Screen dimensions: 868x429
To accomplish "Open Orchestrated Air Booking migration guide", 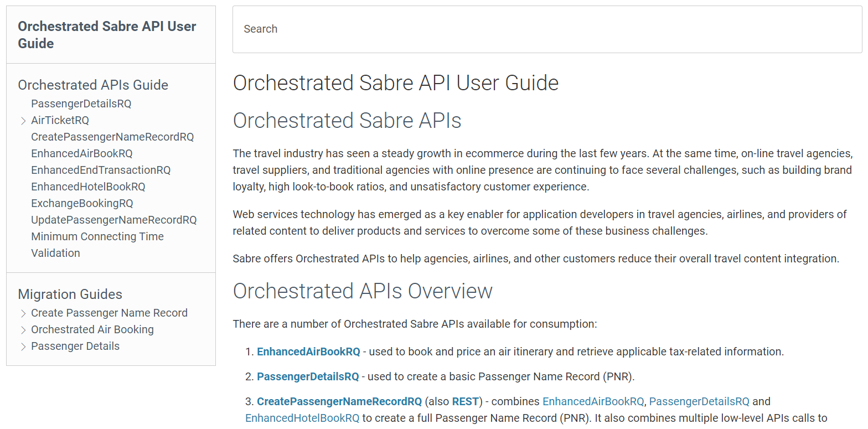I will click(92, 329).
